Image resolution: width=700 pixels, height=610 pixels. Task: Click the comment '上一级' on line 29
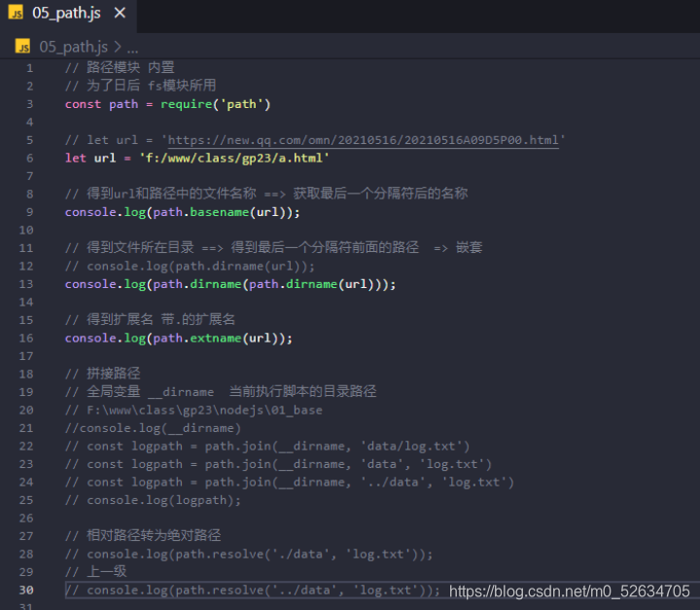point(107,571)
